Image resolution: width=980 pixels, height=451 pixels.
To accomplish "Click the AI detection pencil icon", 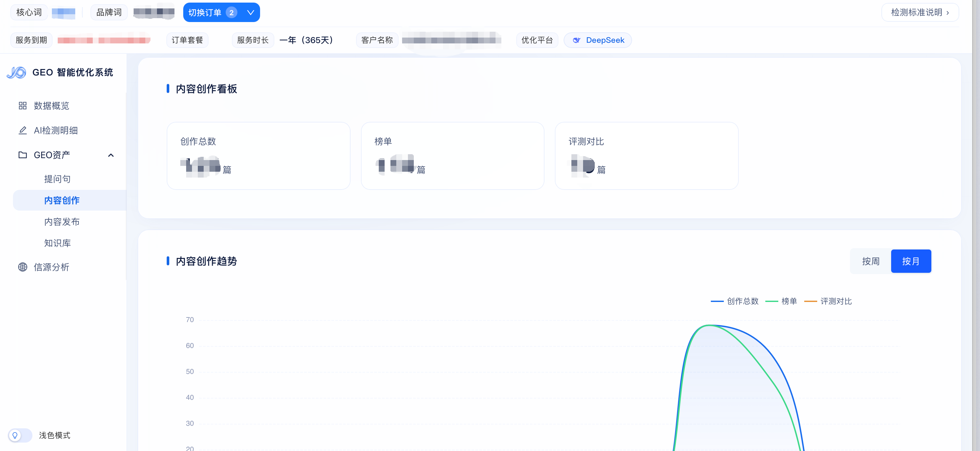I will point(23,130).
